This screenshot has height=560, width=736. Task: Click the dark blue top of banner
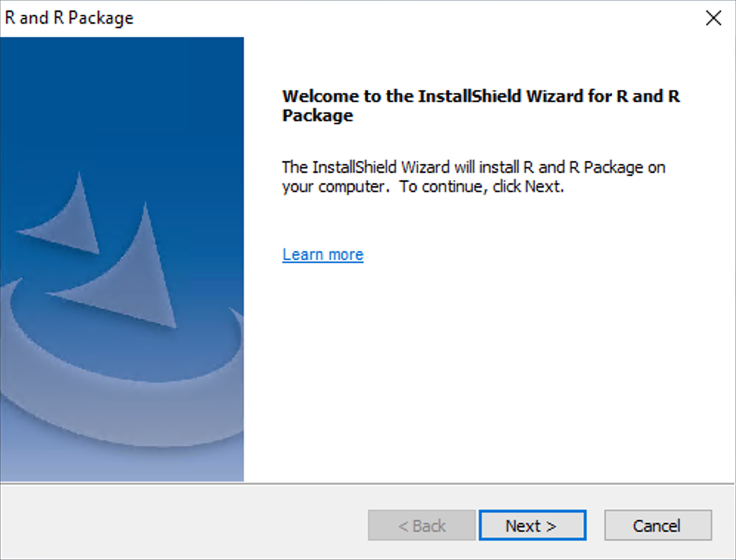pos(122,81)
